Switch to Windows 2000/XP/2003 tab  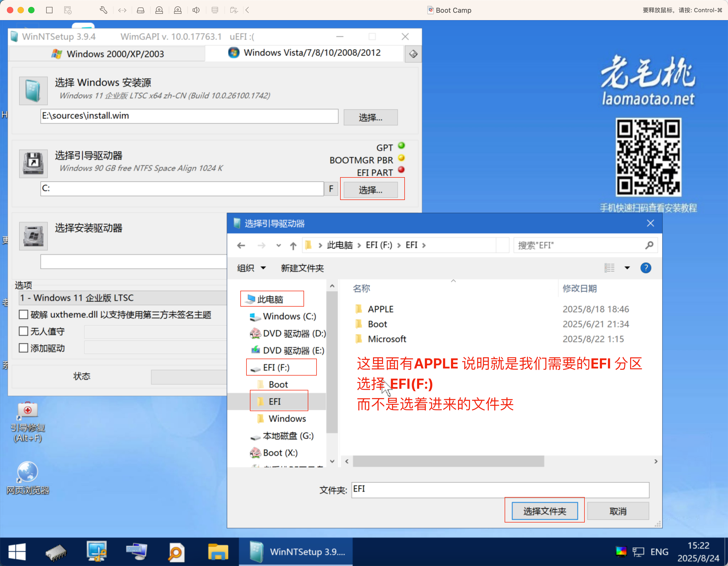pyautogui.click(x=107, y=54)
